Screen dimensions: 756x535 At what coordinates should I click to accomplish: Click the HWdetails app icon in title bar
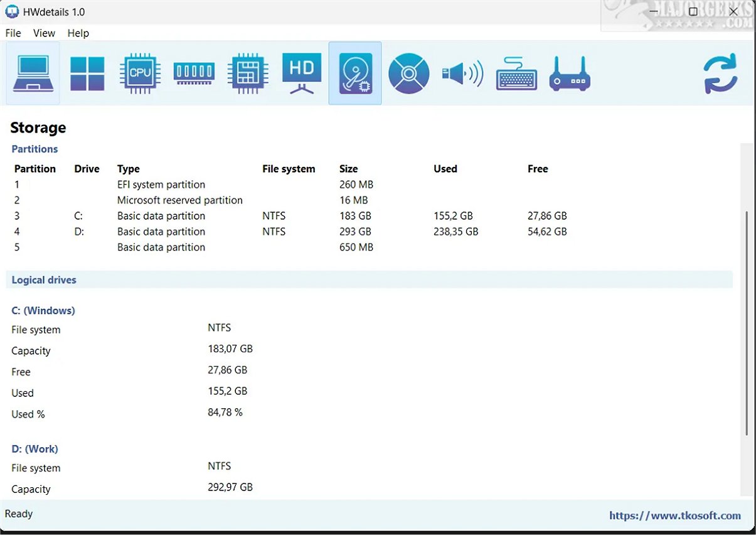(12, 11)
